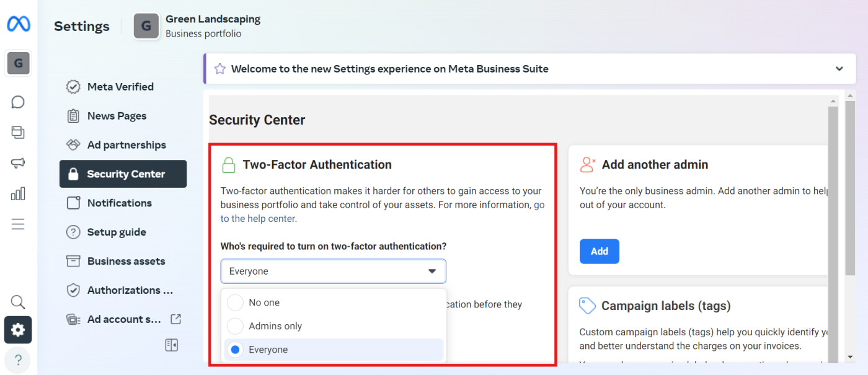Select the Admins only radio option
Viewport: 868px width, 375px height.
point(235,326)
